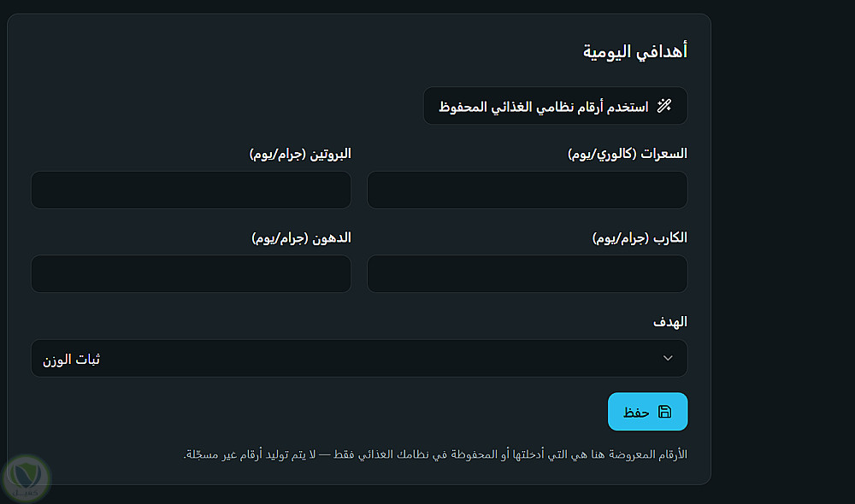Click the السعرات (كالوري/يوم) label
The width and height of the screenshot is (855, 504).
point(627,155)
